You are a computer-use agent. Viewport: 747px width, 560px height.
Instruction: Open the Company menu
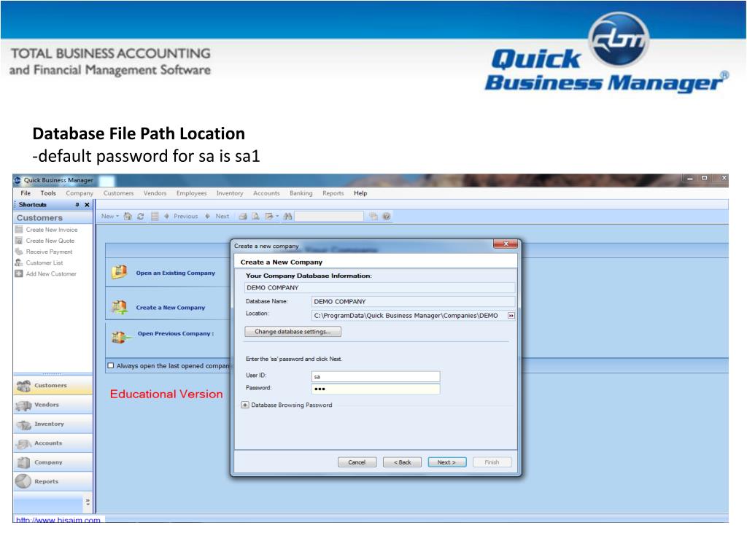pos(80,193)
